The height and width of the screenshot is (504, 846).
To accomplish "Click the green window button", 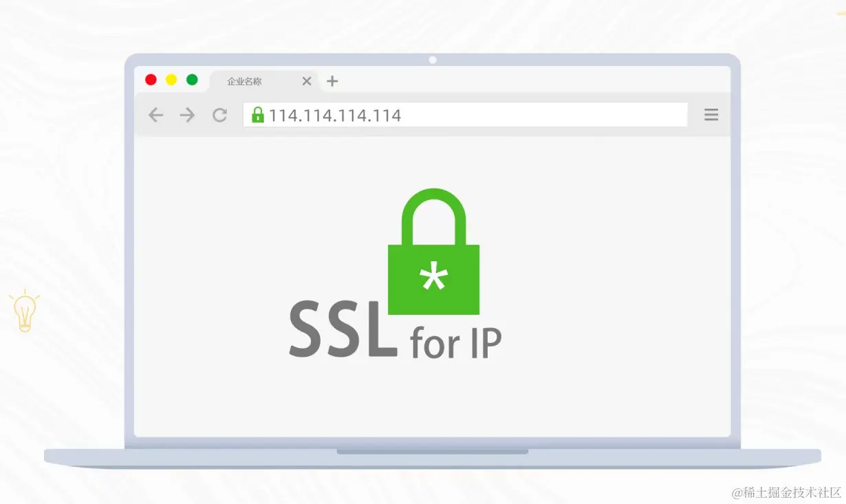I will pyautogui.click(x=192, y=80).
